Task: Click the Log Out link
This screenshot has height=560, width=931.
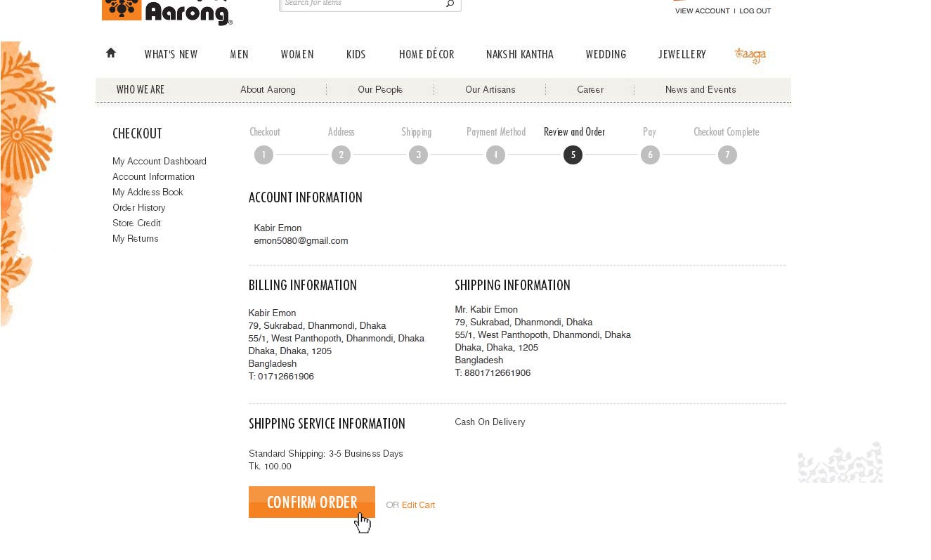Action: coord(755,11)
